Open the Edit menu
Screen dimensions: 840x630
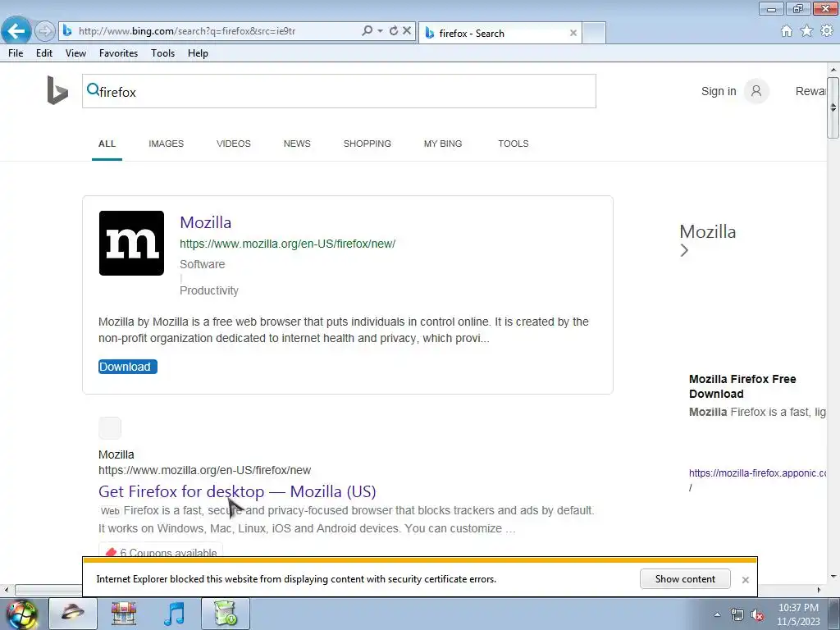pos(44,53)
